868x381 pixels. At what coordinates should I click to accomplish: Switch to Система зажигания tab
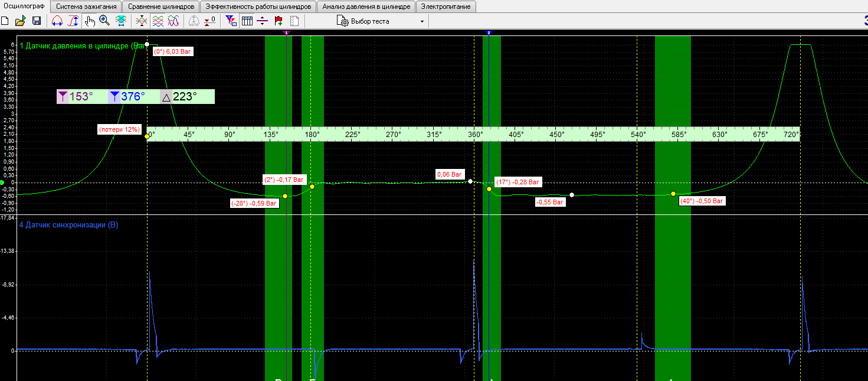click(86, 6)
